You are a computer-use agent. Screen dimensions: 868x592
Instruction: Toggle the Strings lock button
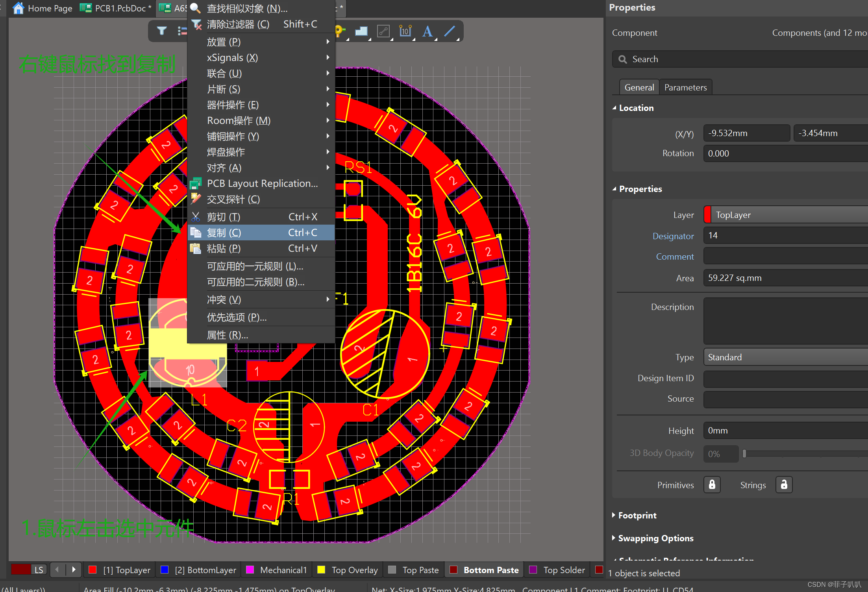784,485
